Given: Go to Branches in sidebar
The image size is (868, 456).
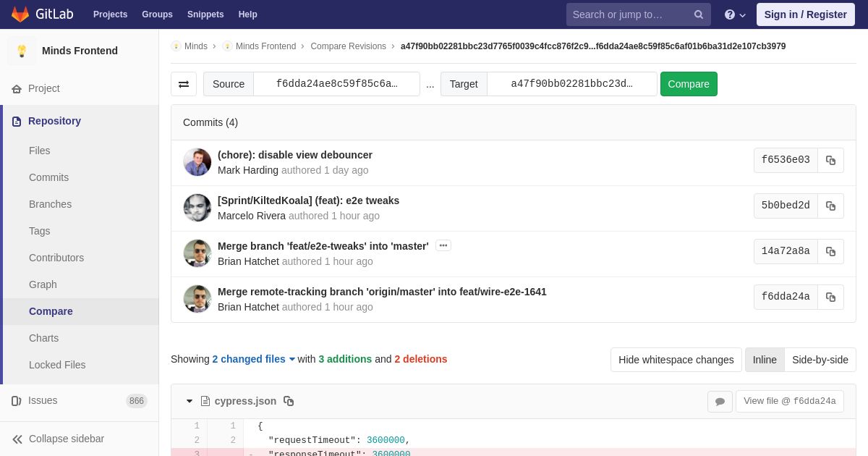Looking at the screenshot, I should (x=50, y=204).
